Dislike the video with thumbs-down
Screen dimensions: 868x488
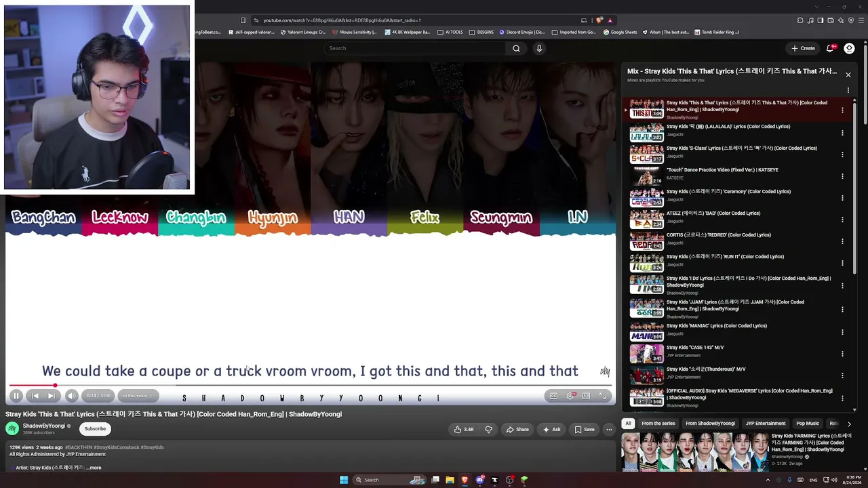tap(488, 429)
